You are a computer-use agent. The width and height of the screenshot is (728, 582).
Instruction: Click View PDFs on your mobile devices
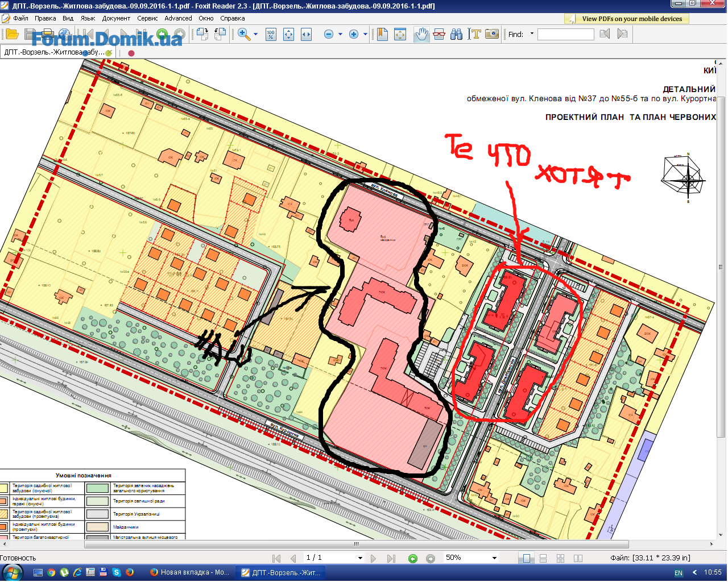tap(631, 19)
